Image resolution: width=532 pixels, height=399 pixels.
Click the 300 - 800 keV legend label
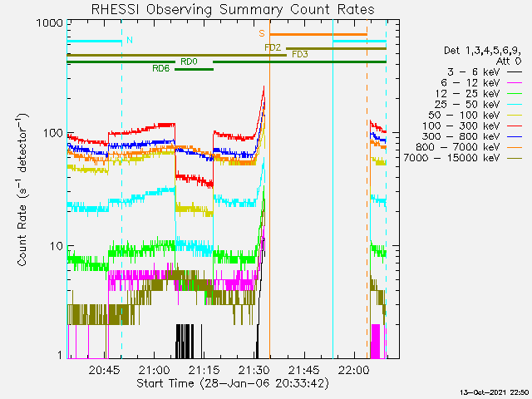click(461, 136)
